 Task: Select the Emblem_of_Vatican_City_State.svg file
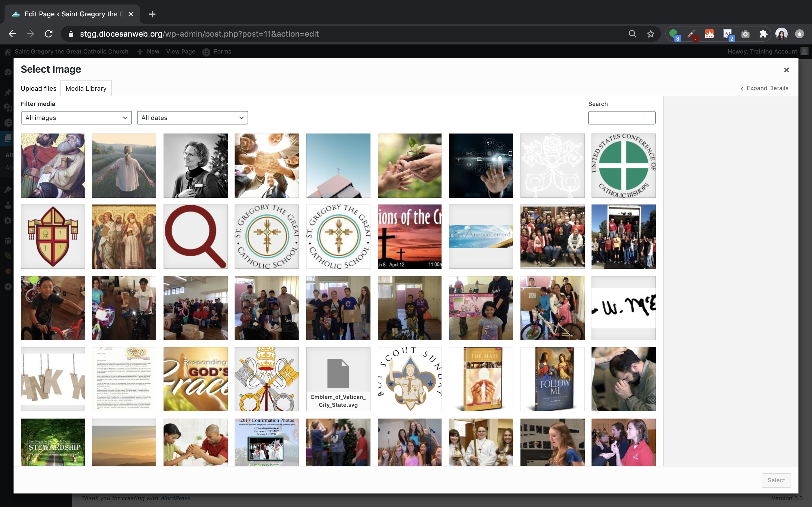pos(338,379)
